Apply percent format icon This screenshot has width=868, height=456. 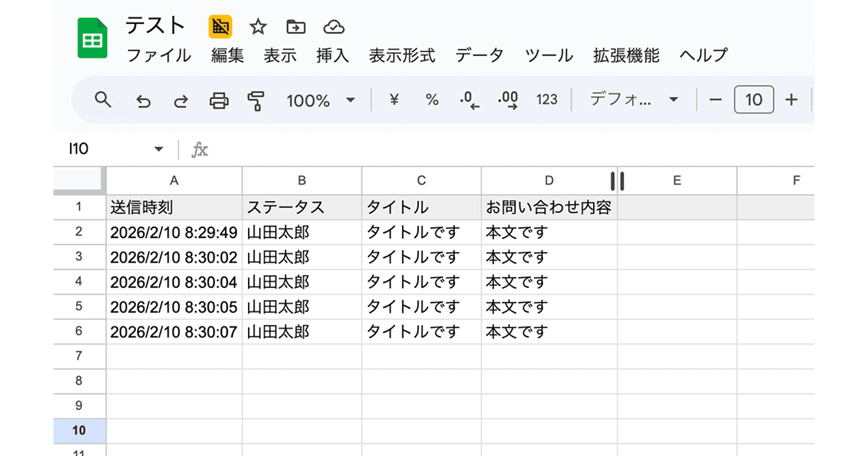click(432, 101)
